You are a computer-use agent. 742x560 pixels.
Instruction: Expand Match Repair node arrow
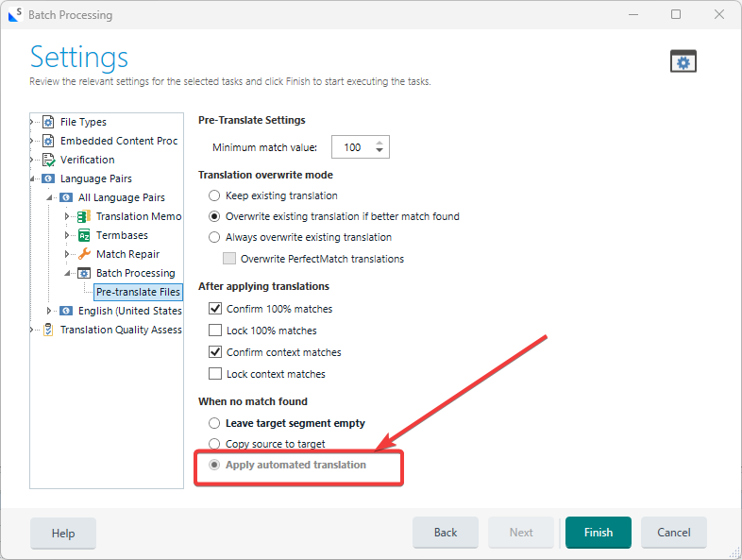[67, 254]
